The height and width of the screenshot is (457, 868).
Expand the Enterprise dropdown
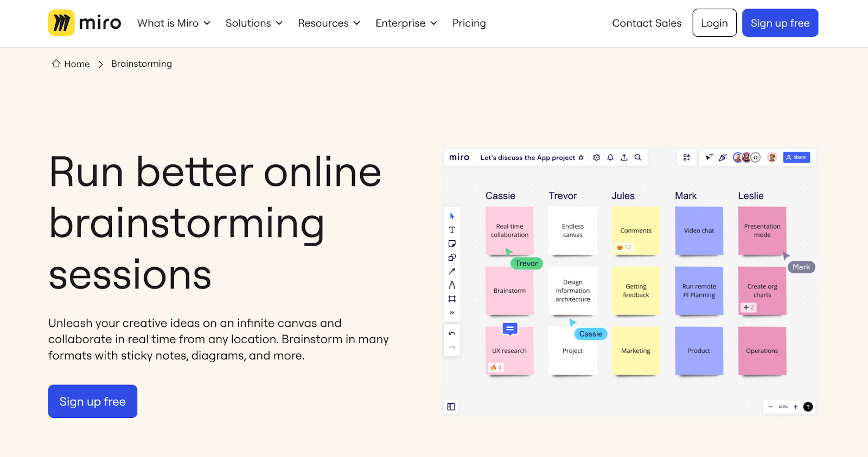(x=406, y=23)
